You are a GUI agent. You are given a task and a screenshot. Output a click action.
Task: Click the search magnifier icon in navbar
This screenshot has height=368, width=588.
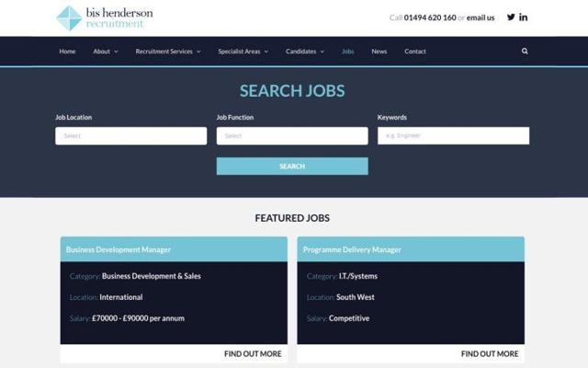[525, 52]
